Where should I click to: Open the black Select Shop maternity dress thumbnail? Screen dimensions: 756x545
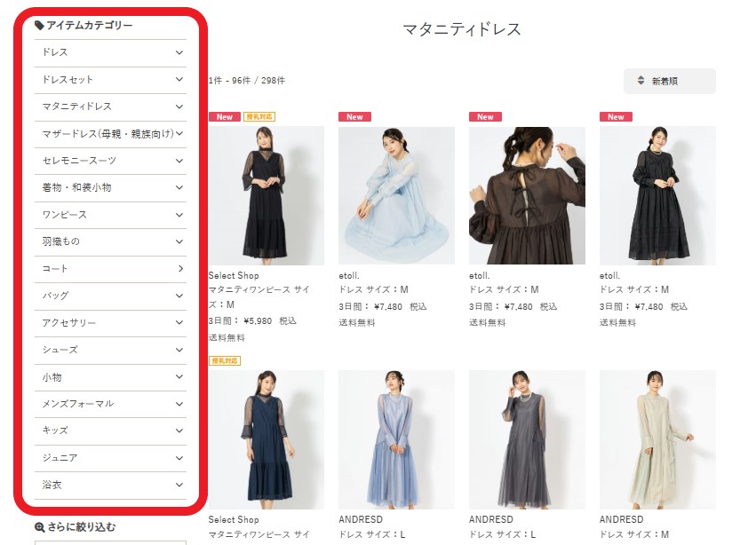(266, 195)
